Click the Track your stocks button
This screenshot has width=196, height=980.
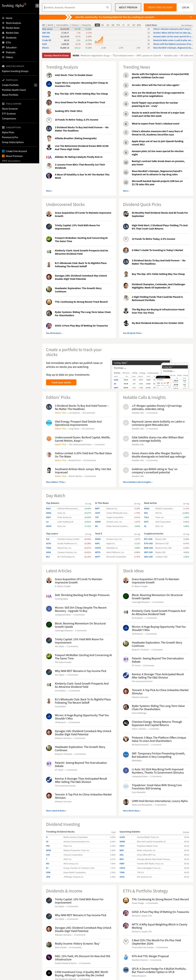point(61,382)
